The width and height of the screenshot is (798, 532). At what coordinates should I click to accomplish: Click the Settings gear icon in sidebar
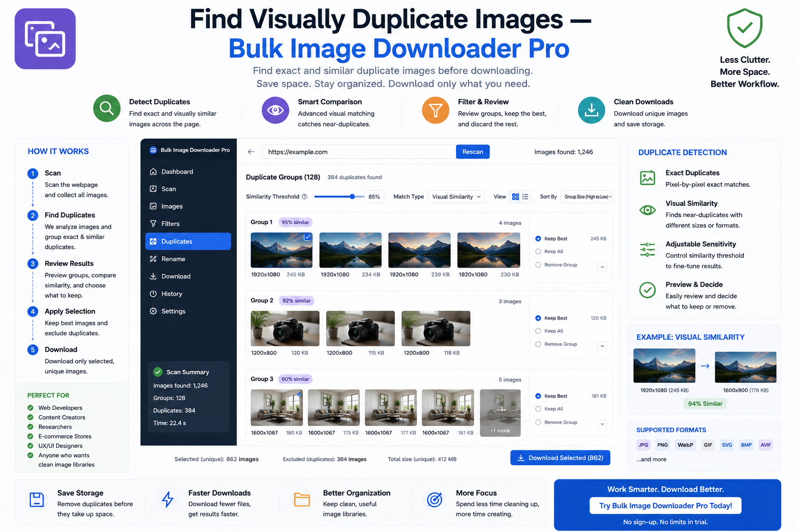(153, 311)
